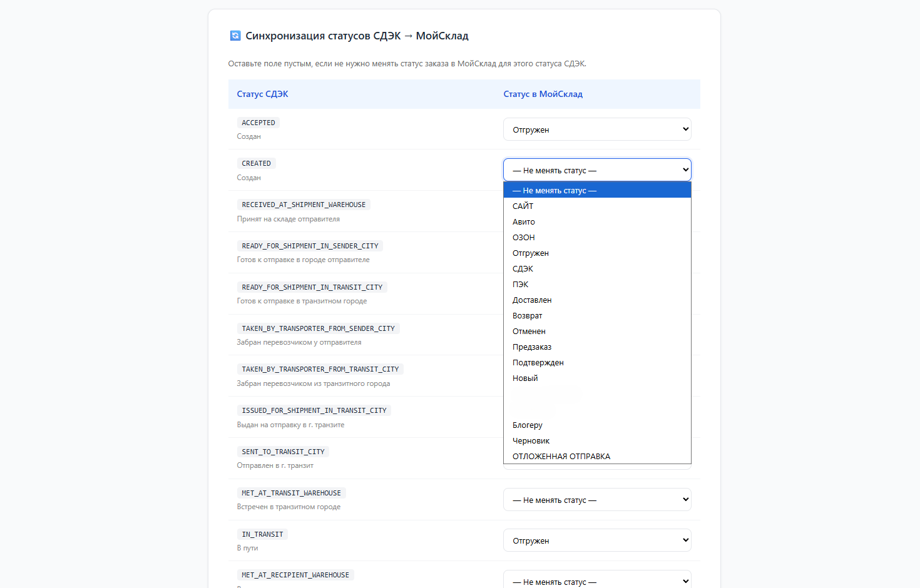Click the "Отправлен в г. транзит" description
The image size is (920, 588).
[x=275, y=465]
